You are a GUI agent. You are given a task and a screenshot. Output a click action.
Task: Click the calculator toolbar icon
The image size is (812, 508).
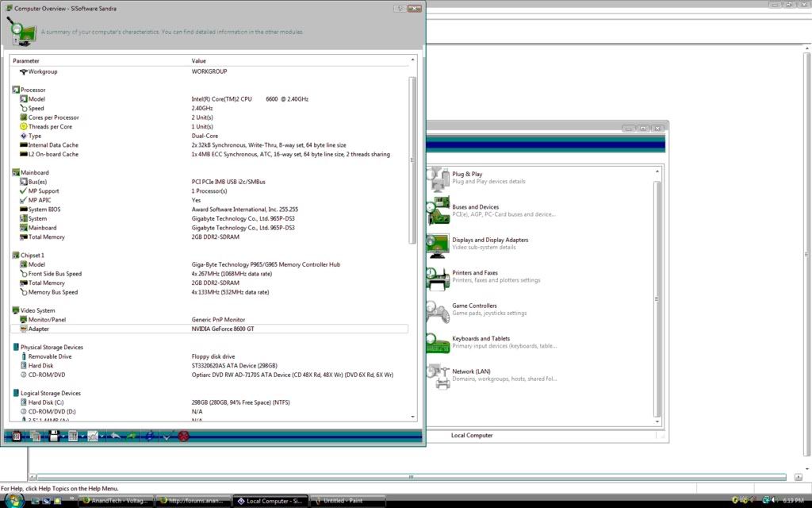73,437
